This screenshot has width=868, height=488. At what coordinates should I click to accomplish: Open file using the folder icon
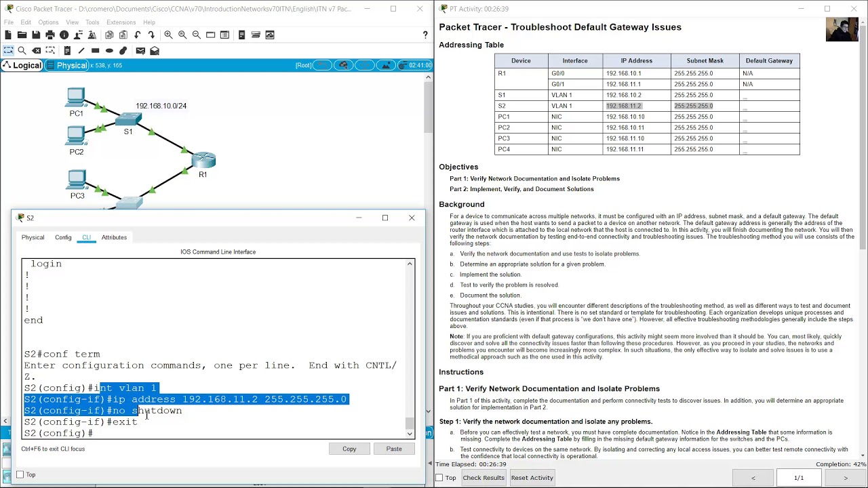[x=22, y=35]
